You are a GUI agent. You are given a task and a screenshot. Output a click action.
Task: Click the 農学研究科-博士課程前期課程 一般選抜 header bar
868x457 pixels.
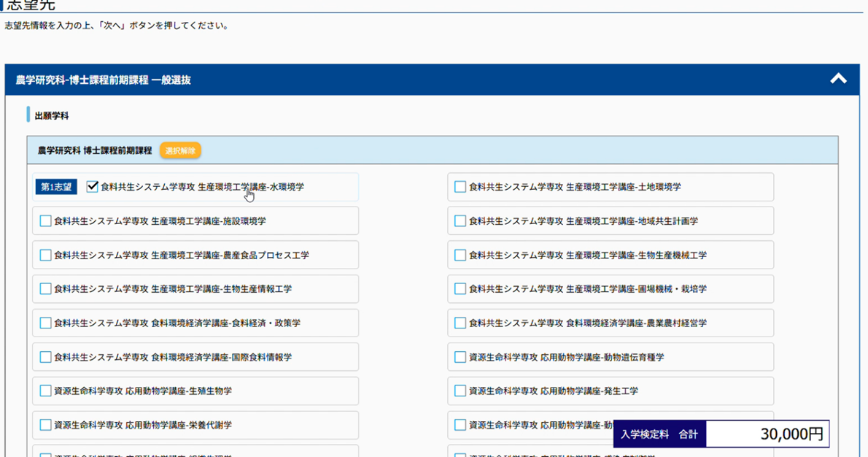click(x=365, y=80)
